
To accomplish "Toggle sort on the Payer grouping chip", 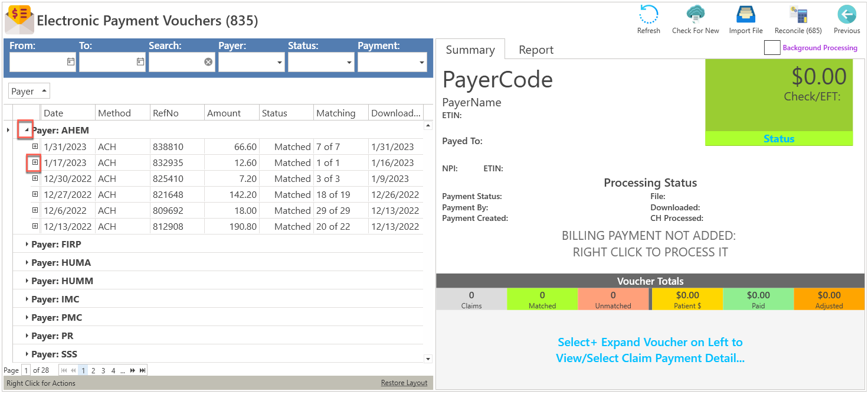I will pos(29,91).
